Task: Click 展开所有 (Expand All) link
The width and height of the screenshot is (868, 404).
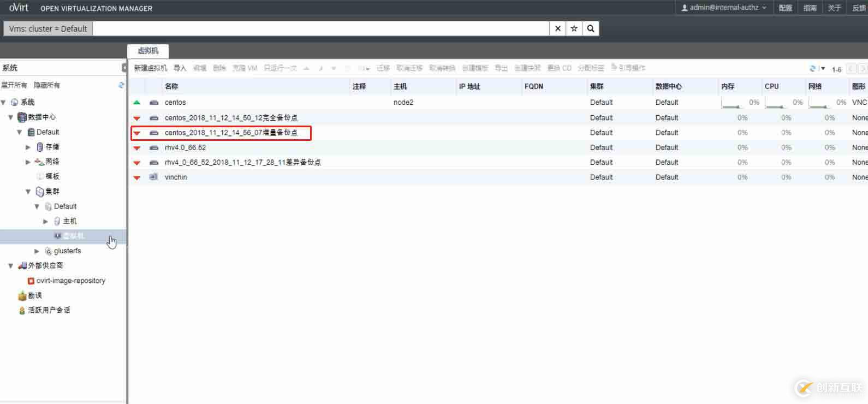Action: 14,85
